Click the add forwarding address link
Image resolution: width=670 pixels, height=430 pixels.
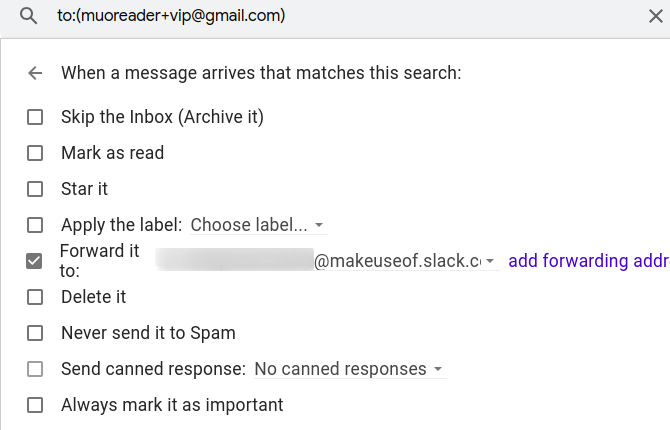pos(588,261)
